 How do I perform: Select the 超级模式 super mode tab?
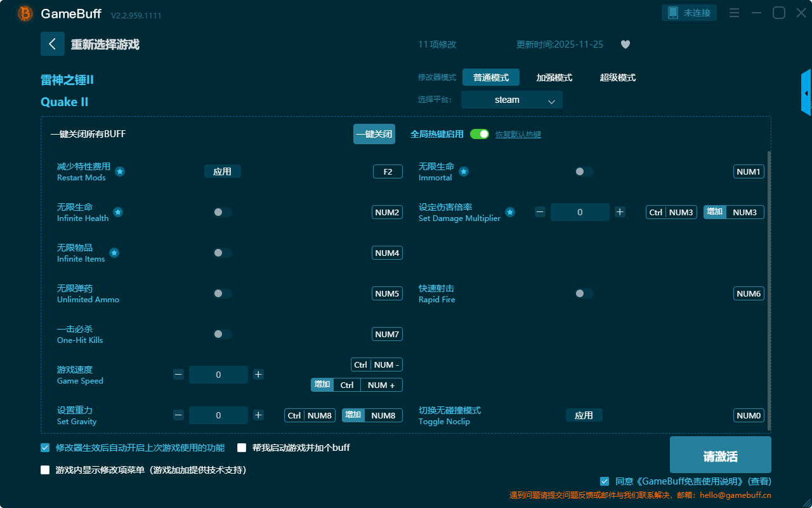617,77
